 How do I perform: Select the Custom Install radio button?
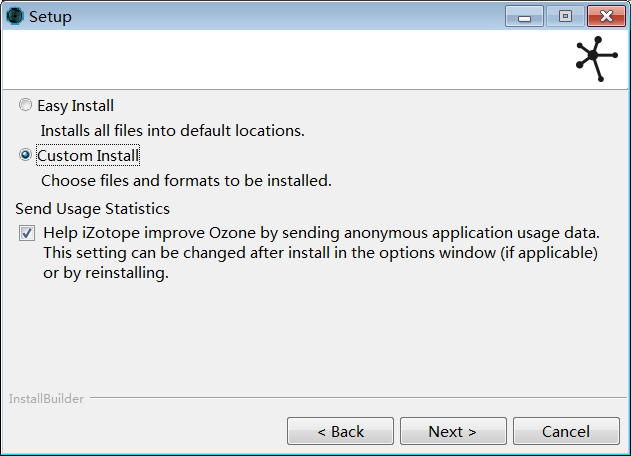point(25,155)
